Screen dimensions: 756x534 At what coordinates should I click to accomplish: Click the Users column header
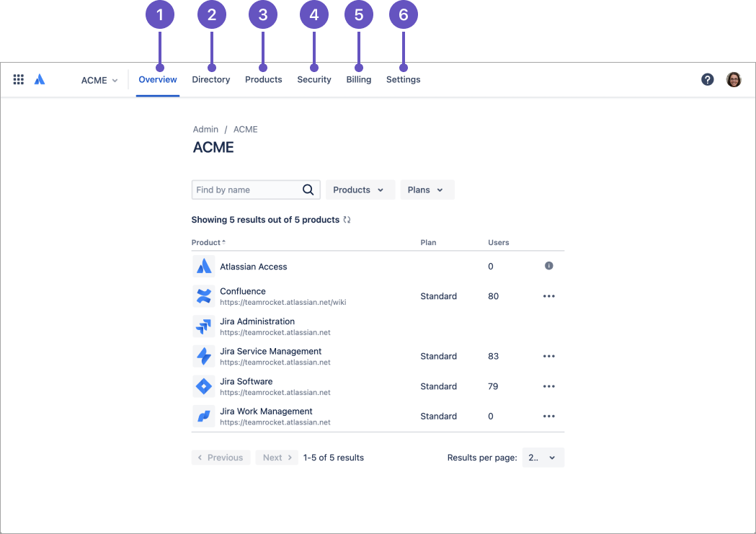(x=498, y=242)
